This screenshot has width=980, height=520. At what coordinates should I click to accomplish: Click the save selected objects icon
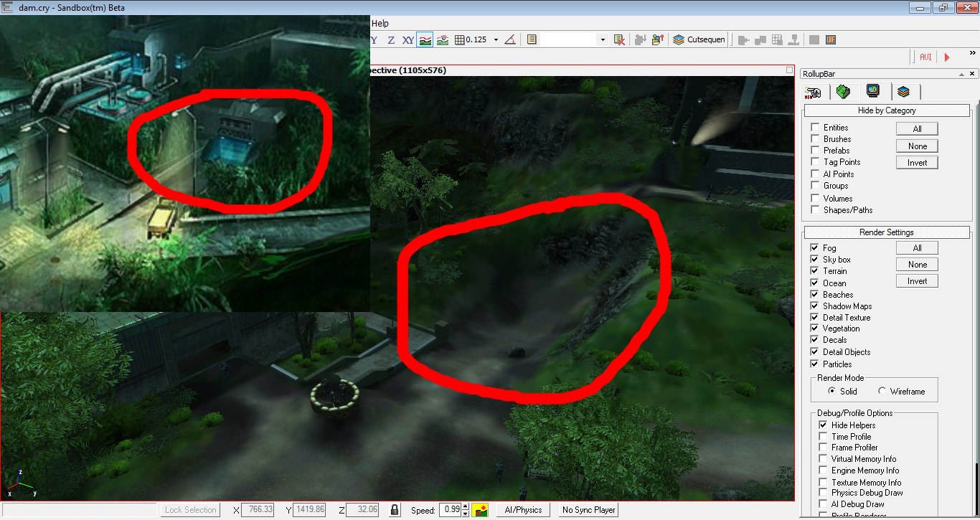tap(640, 40)
